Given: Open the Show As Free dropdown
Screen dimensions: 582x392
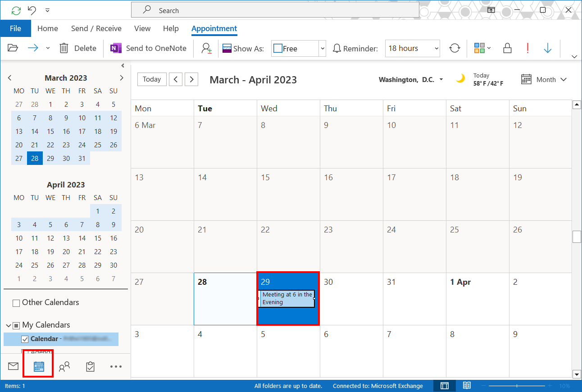Looking at the screenshot, I should pyautogui.click(x=322, y=48).
